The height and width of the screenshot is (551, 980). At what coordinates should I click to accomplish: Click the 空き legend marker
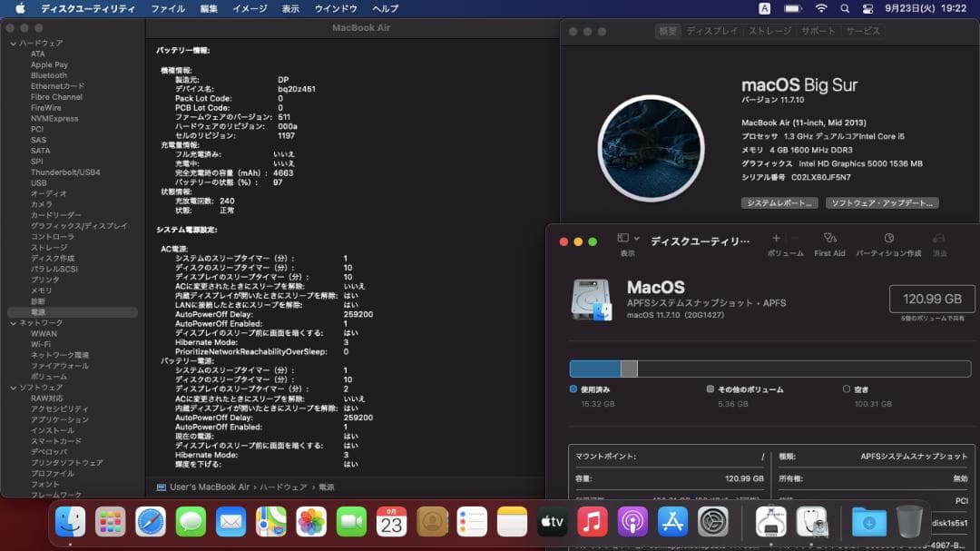point(847,388)
